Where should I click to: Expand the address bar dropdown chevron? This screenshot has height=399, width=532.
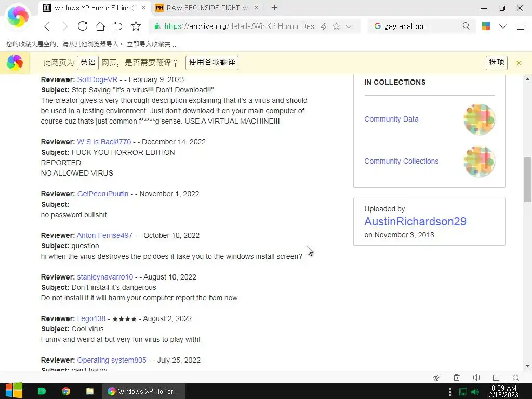click(349, 26)
